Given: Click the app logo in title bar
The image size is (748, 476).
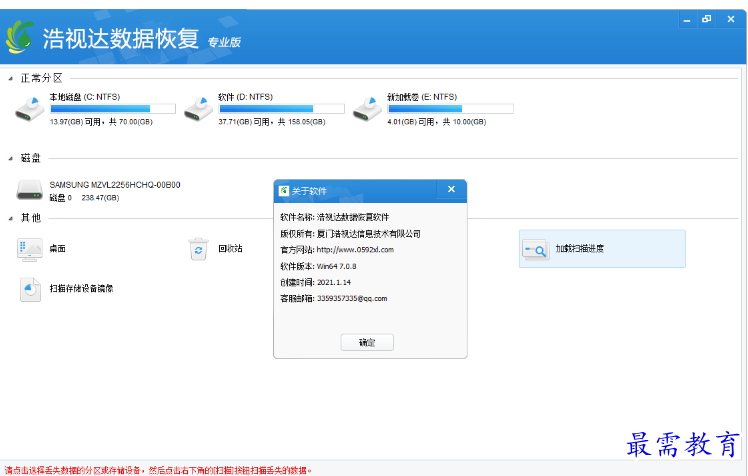Looking at the screenshot, I should click(20, 37).
